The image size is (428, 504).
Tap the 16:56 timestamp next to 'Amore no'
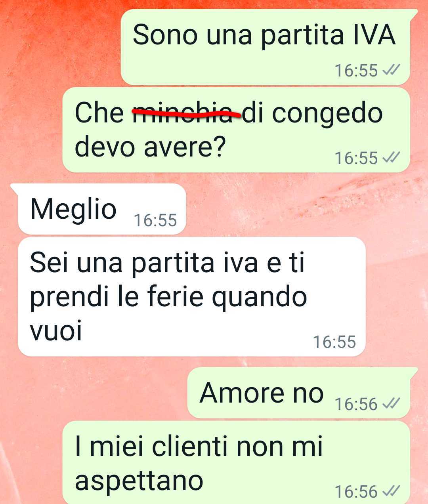click(356, 404)
